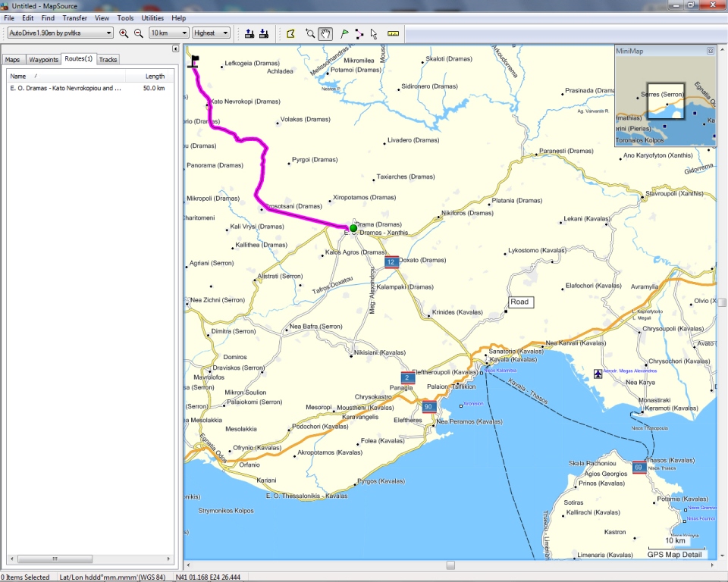728x582 pixels.
Task: Click Receive From Device toolbar icon
Action: coord(264,33)
